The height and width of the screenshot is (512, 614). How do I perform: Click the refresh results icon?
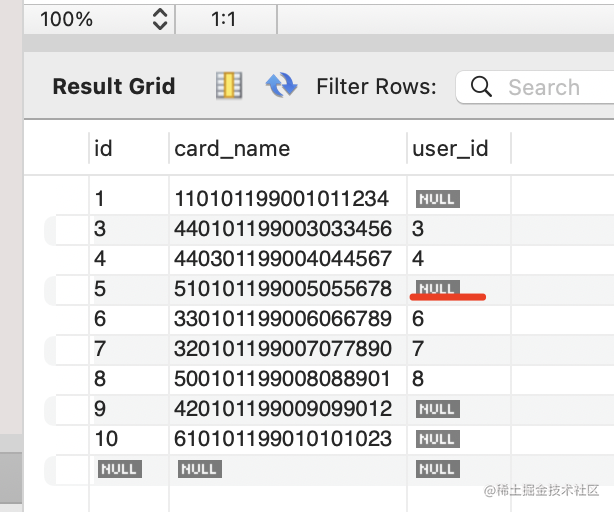tap(281, 86)
